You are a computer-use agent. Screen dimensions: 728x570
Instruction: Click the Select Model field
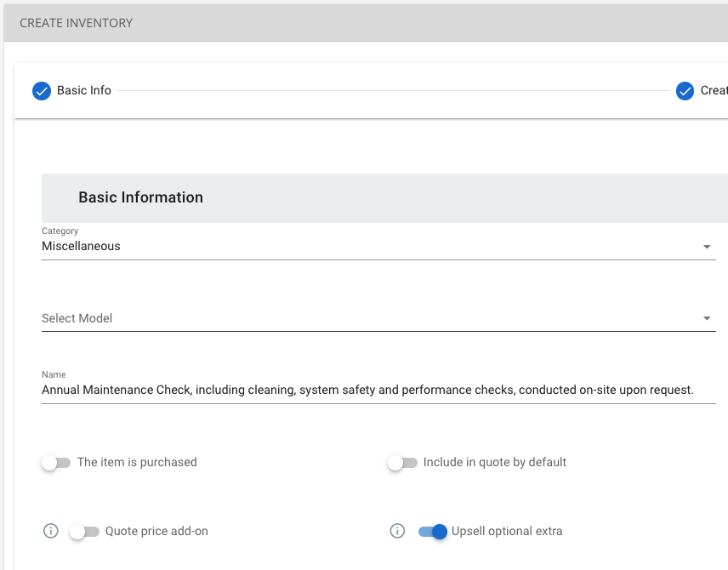(378, 318)
